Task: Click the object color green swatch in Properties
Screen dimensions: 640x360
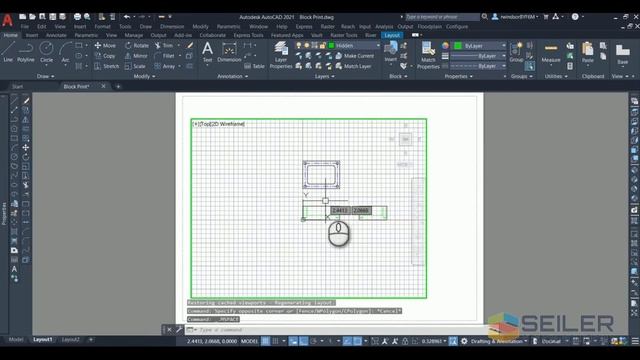Action: (458, 46)
